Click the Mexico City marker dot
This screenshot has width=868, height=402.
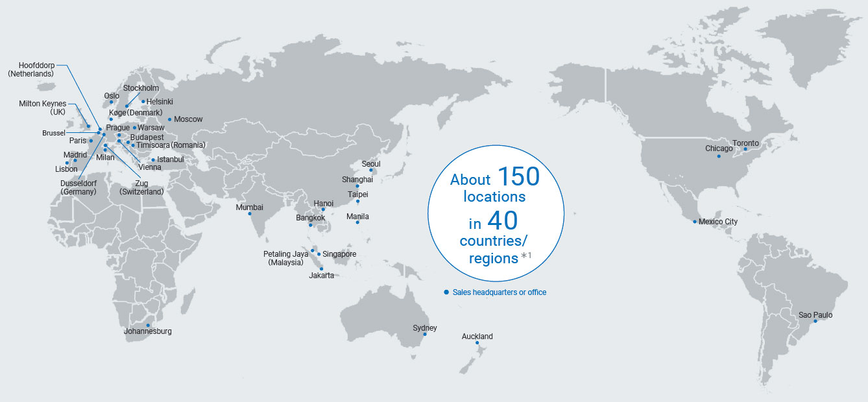point(695,222)
